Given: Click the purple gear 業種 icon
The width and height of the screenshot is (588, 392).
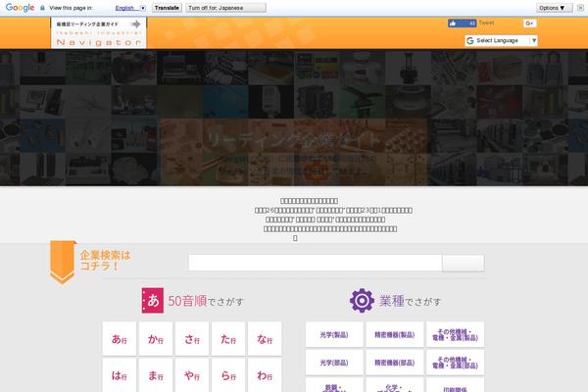Looking at the screenshot, I should (362, 301).
